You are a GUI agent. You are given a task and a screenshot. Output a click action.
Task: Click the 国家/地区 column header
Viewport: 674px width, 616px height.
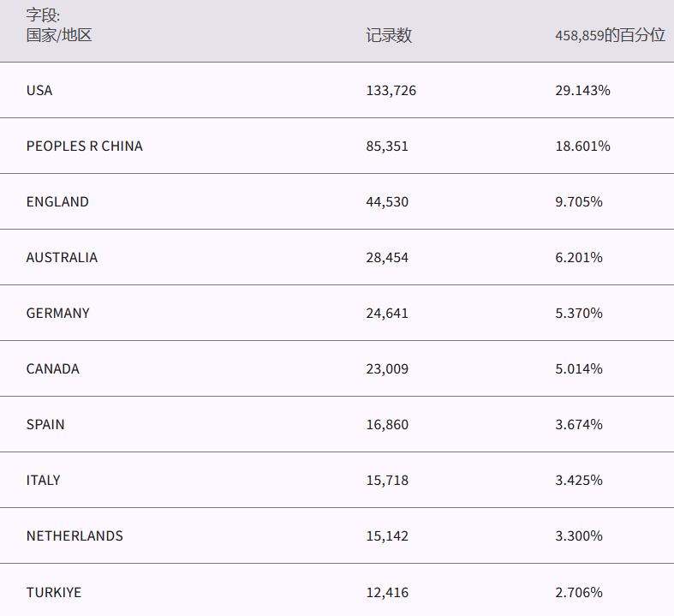coord(59,35)
